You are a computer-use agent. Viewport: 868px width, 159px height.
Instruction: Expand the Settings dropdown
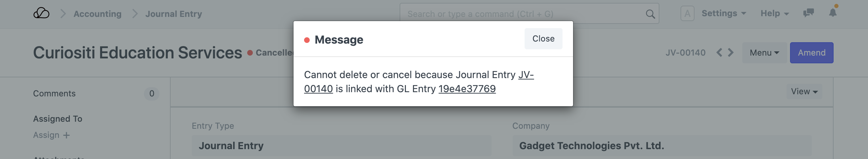(x=723, y=13)
